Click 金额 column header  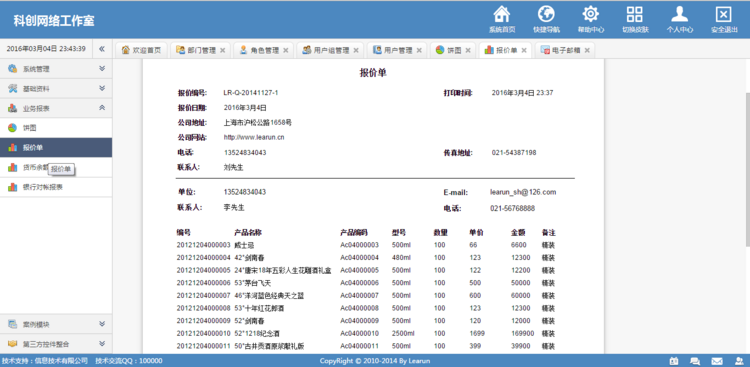518,233
